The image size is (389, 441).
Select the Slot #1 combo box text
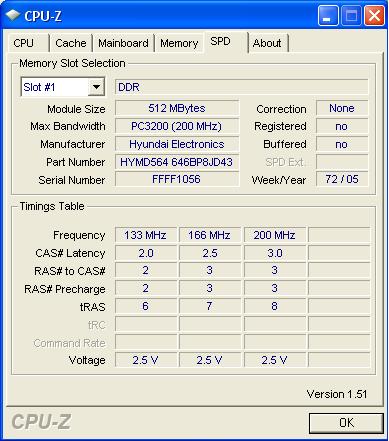pos(54,87)
